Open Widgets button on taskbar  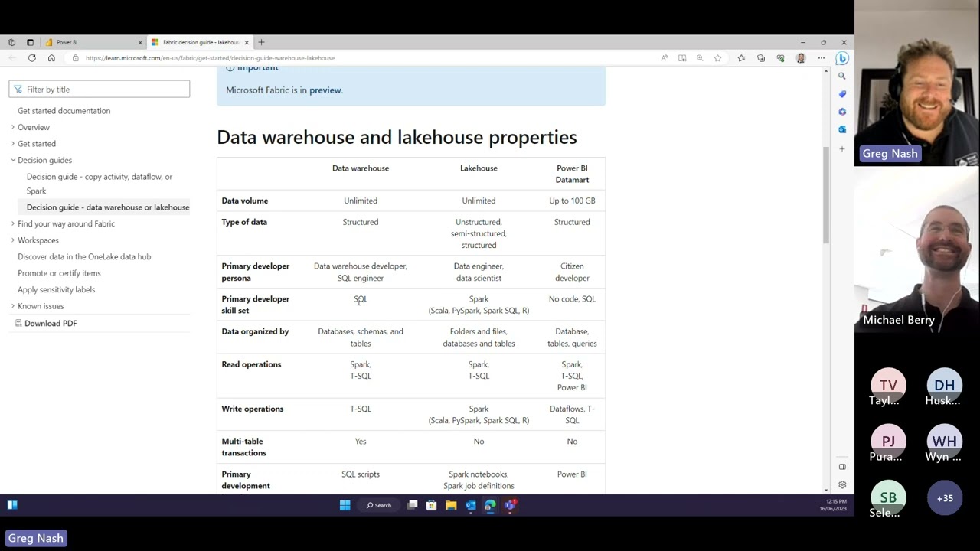[12, 505]
